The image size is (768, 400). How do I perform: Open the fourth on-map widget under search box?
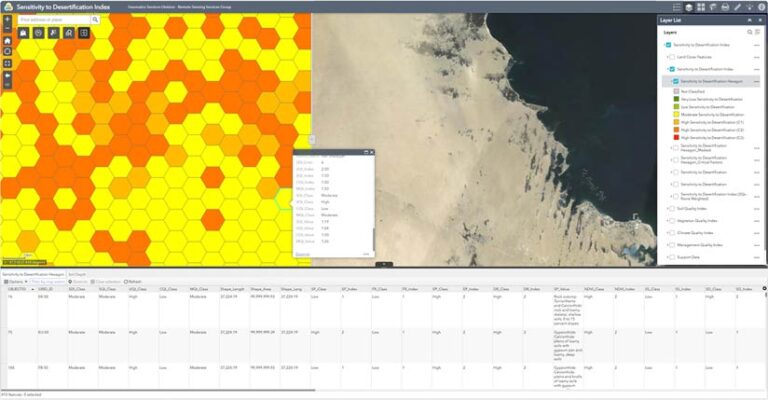pyautogui.click(x=69, y=33)
